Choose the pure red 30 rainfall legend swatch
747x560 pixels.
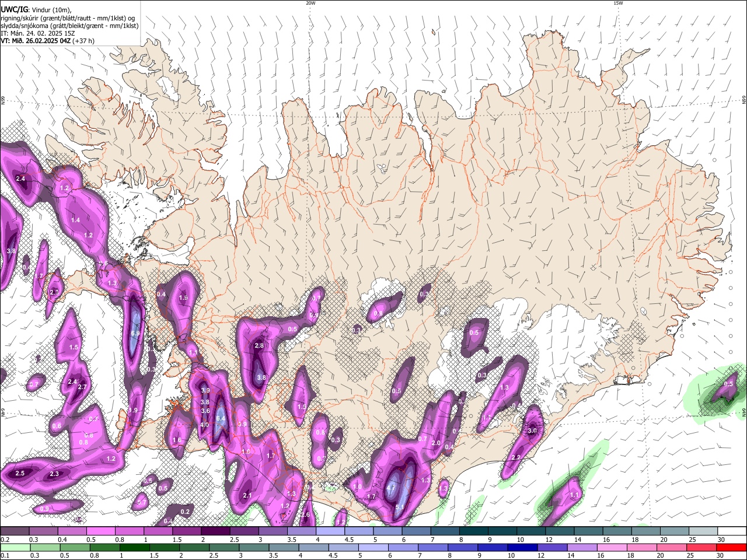(x=731, y=547)
